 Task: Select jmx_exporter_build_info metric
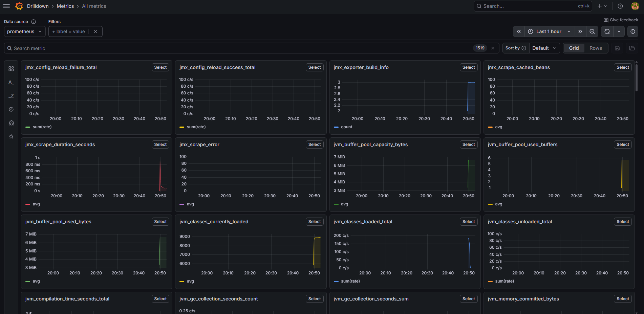tap(469, 67)
